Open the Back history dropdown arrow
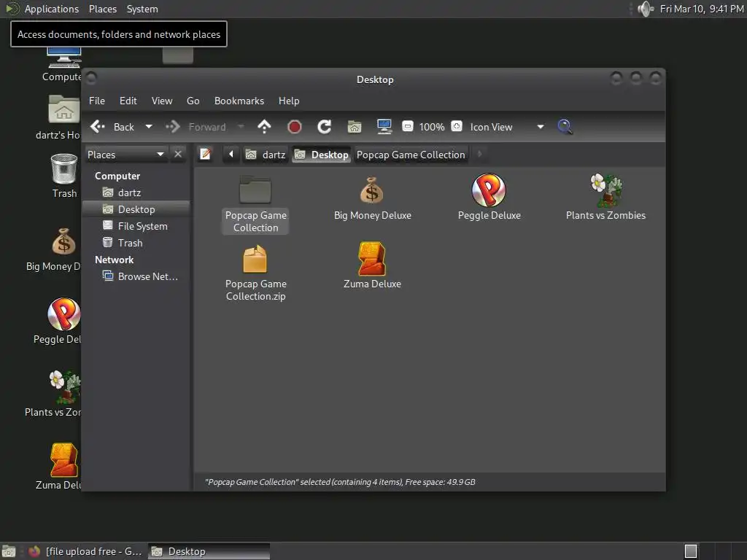This screenshot has width=747, height=560. coord(149,127)
